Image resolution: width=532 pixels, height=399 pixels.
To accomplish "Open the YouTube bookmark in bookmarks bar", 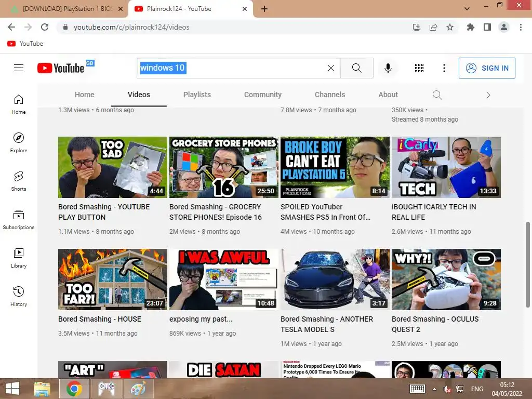I will (x=25, y=44).
